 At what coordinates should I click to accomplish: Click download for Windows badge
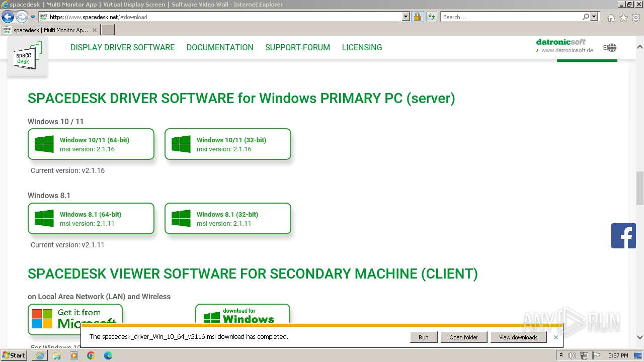click(243, 314)
